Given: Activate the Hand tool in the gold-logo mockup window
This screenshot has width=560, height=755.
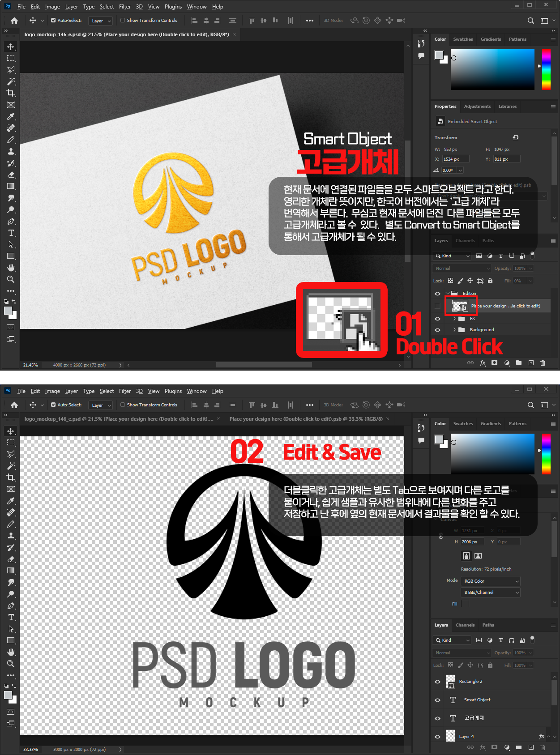Looking at the screenshot, I should tap(11, 268).
